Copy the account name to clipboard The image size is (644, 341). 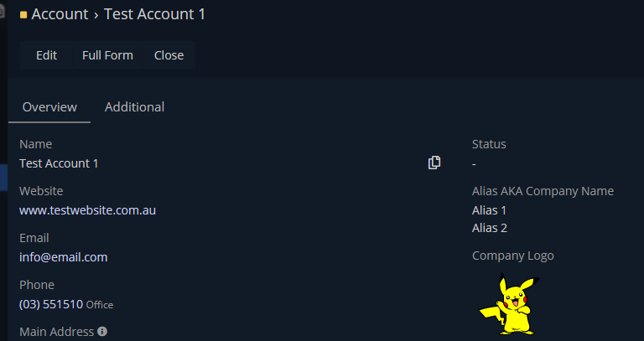434,163
